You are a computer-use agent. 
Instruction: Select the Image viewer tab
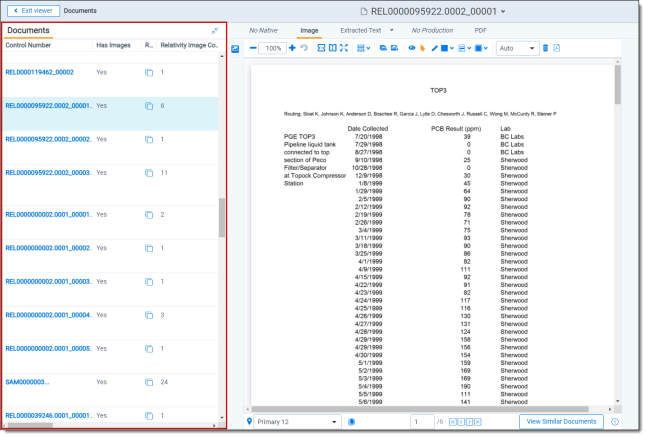click(309, 31)
